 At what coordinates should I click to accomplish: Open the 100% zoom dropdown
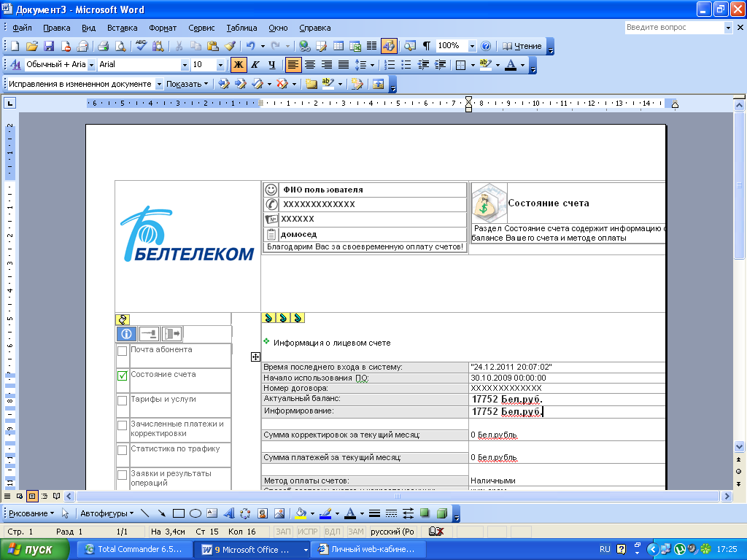pos(472,46)
